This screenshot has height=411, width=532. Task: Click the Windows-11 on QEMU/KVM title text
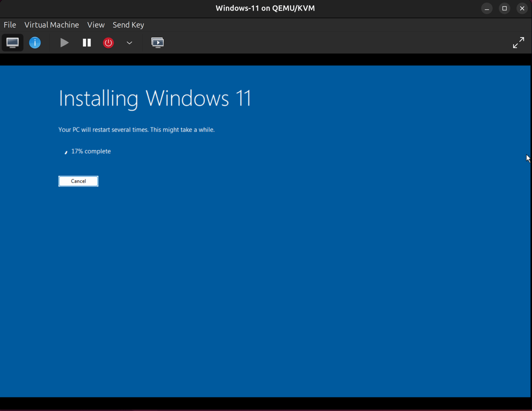(x=265, y=8)
